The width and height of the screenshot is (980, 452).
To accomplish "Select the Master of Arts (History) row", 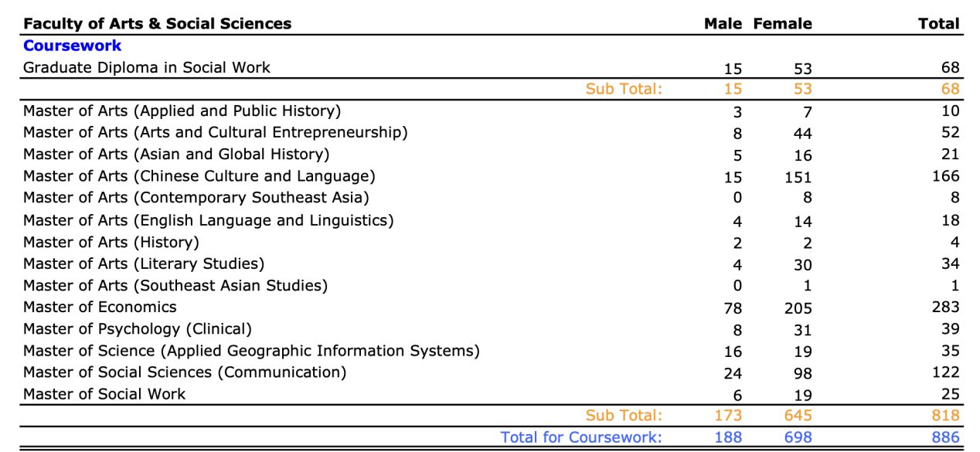I will click(x=111, y=242).
